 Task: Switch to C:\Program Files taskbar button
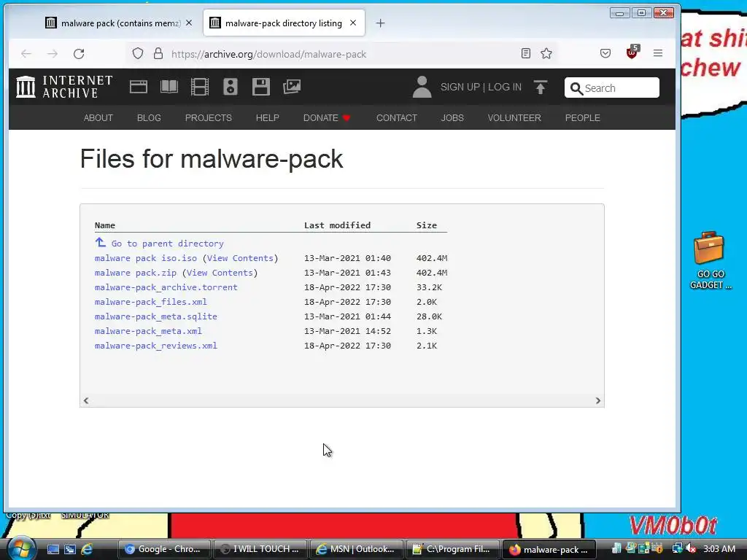point(452,549)
